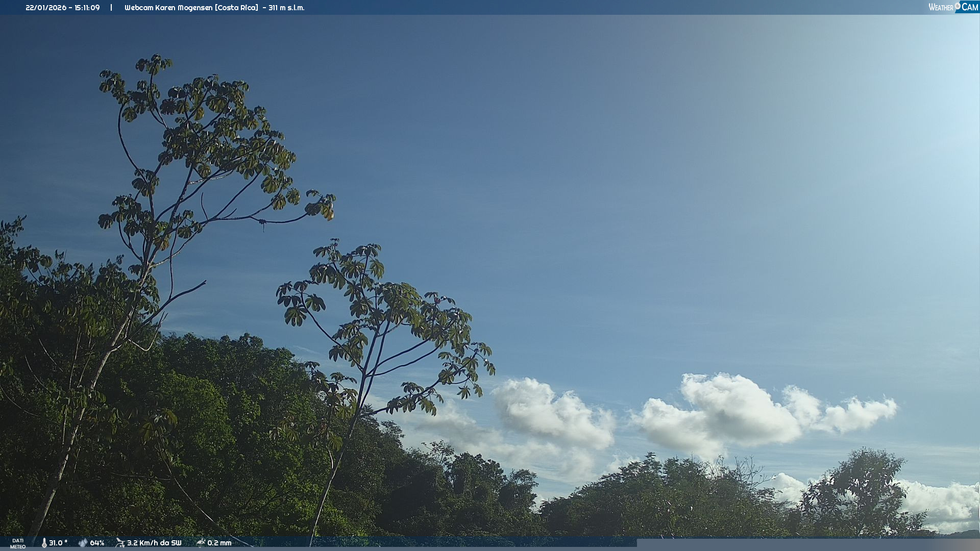Viewport: 980px width, 551px height.
Task: Click the humidity water drops icon
Action: click(83, 543)
